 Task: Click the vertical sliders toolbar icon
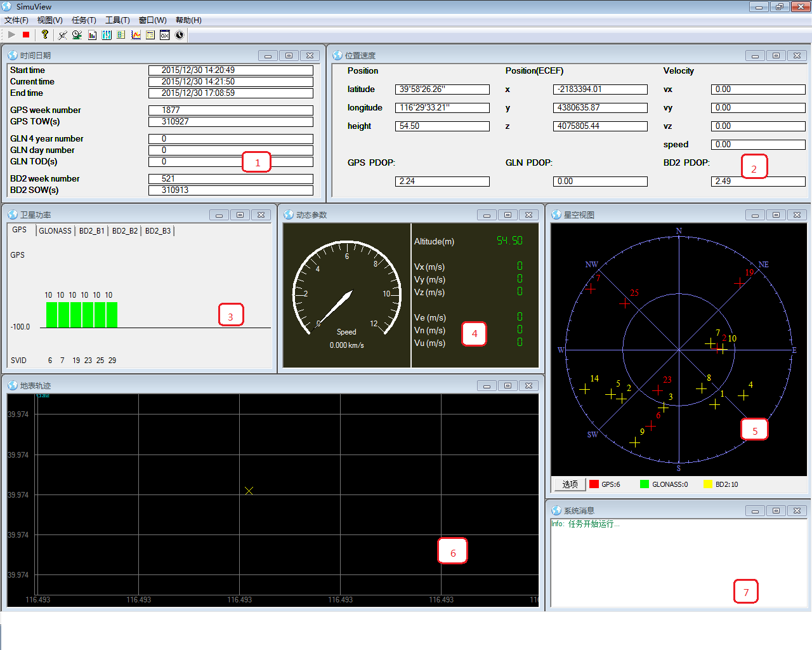pyautogui.click(x=107, y=35)
